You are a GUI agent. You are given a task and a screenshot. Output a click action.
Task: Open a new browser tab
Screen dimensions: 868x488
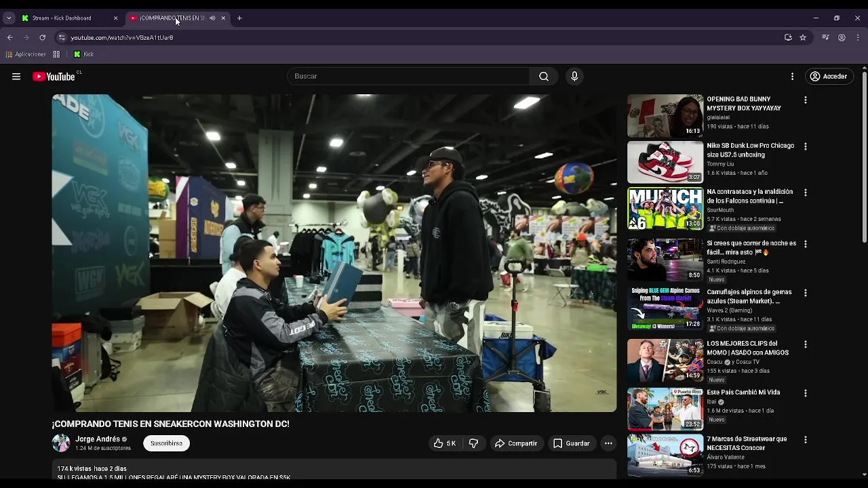pyautogui.click(x=239, y=18)
